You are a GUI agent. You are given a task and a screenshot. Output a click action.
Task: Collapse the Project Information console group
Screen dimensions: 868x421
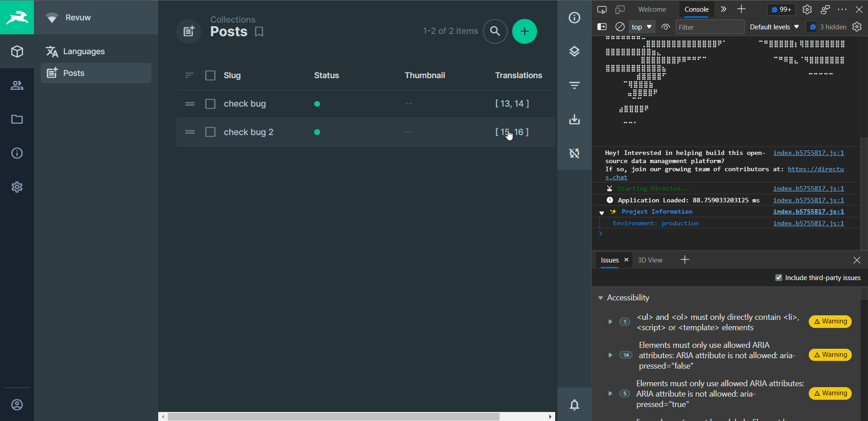pyautogui.click(x=602, y=212)
